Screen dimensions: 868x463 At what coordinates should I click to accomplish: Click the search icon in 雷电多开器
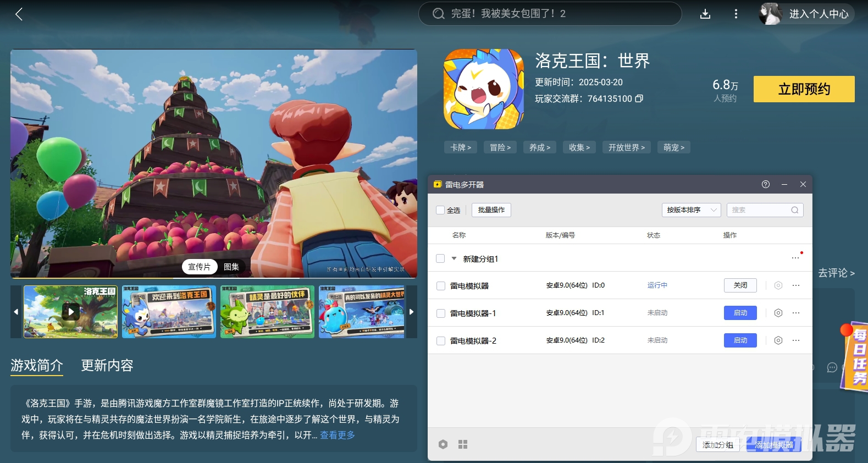(795, 210)
